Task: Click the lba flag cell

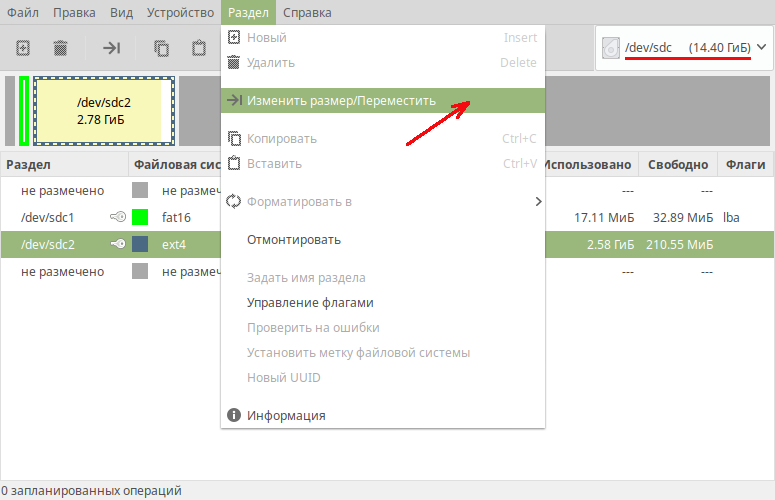Action: click(x=731, y=217)
